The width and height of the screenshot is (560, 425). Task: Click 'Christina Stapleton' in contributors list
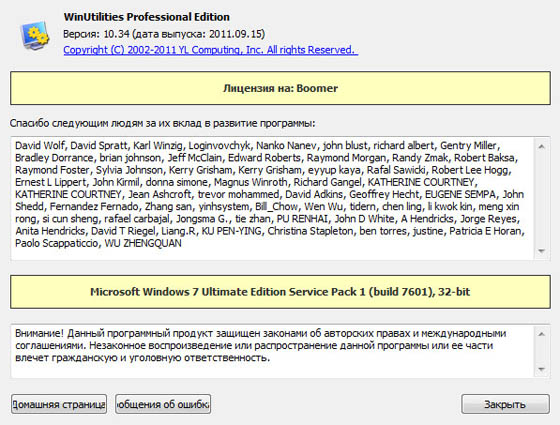click(x=310, y=231)
